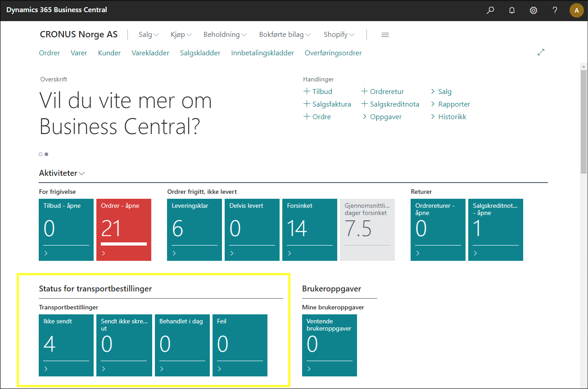
Task: Open the Ventende brukeroppgaver tile
Action: click(330, 345)
